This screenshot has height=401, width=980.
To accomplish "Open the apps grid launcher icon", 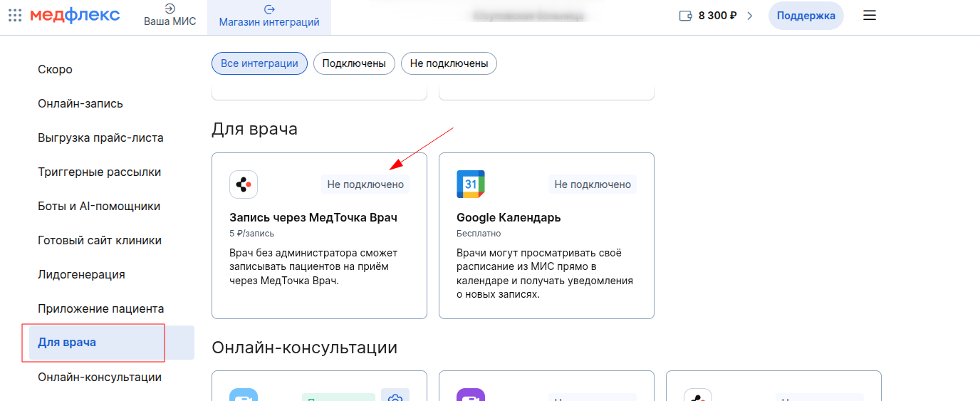I will pos(15,16).
